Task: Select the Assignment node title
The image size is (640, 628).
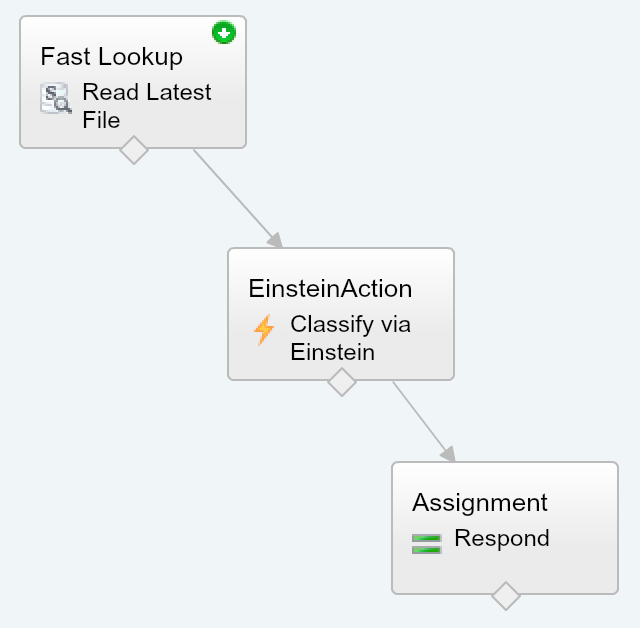Action: pos(480,502)
